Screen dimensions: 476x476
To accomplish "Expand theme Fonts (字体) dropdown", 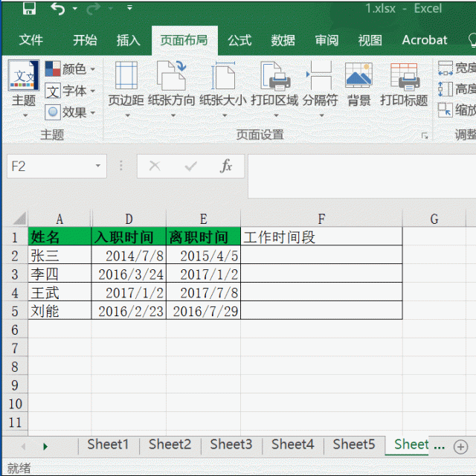I will click(x=71, y=91).
